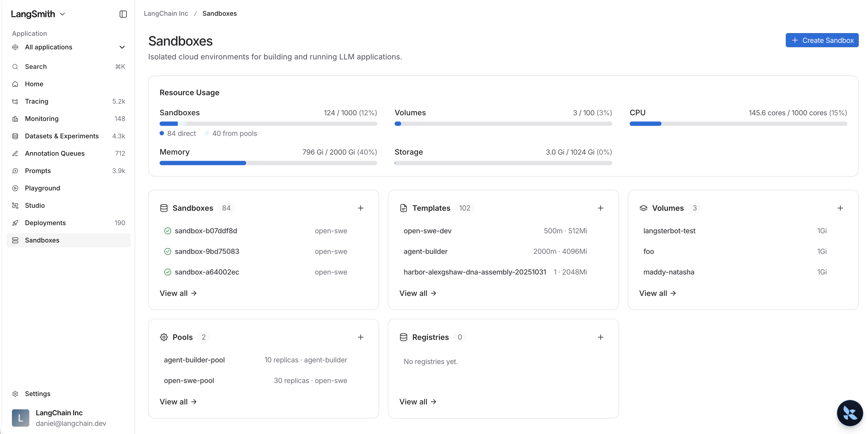Click the add icon on Volumes card
This screenshot has height=434, width=868.
(840, 208)
